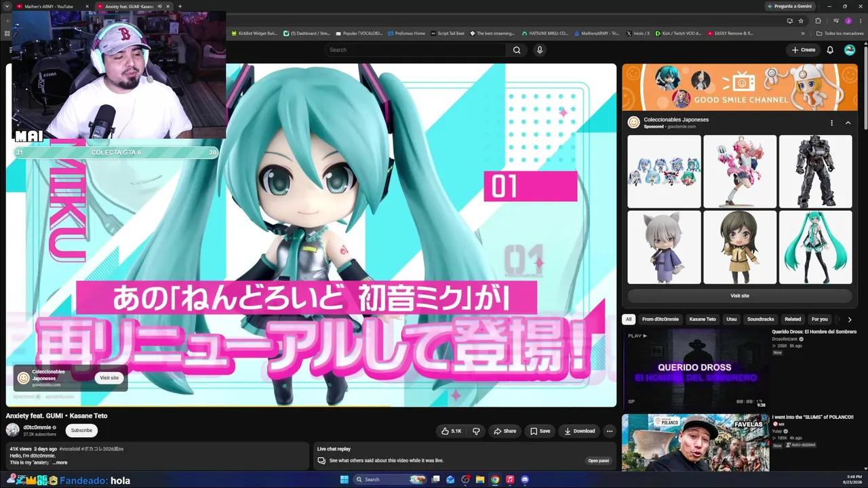Viewport: 868px width, 488px height.
Task: Dislike the video with thumbs-down icon
Action: pos(476,431)
